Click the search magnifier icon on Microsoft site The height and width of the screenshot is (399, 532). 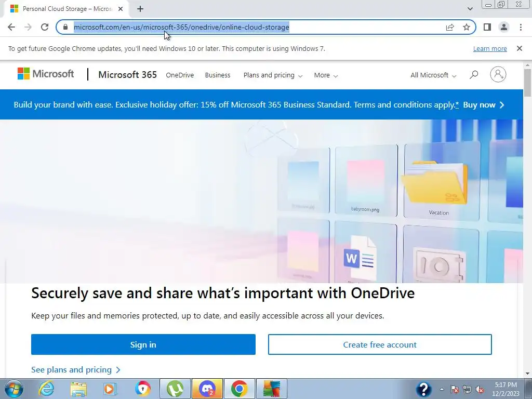click(474, 75)
